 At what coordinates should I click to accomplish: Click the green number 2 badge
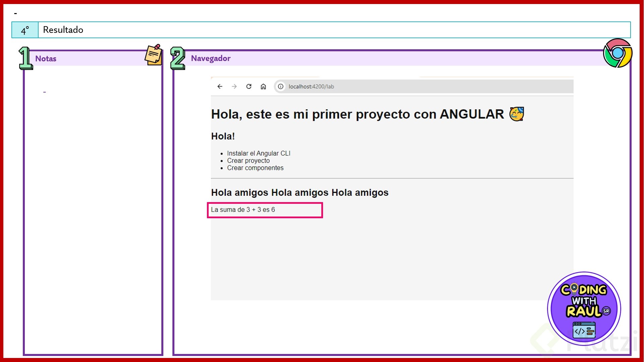click(178, 58)
